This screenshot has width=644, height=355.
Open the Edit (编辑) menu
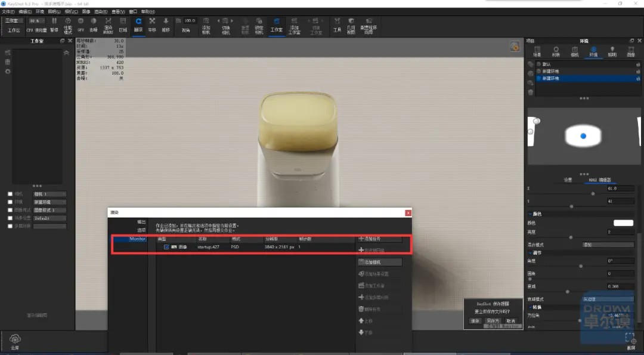coord(25,12)
